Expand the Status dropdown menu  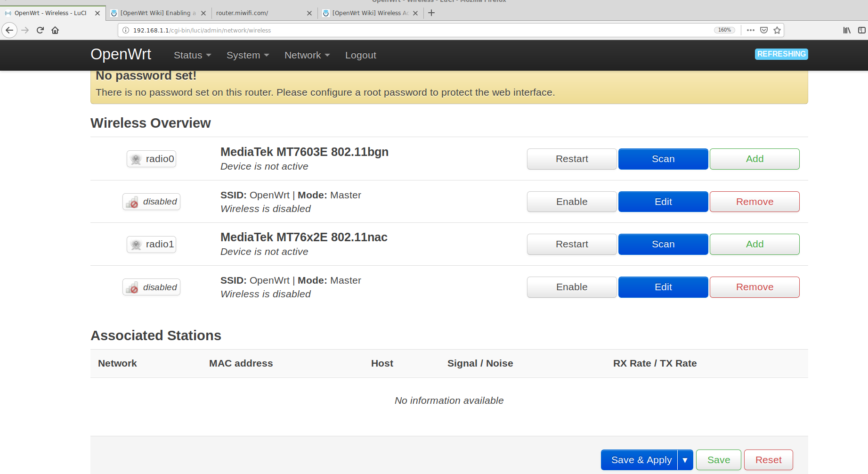pos(192,55)
